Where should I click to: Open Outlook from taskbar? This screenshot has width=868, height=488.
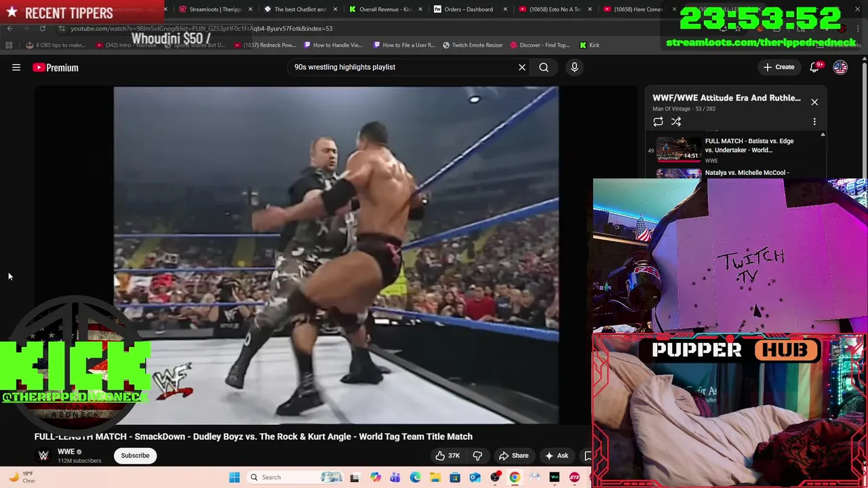pyautogui.click(x=475, y=477)
